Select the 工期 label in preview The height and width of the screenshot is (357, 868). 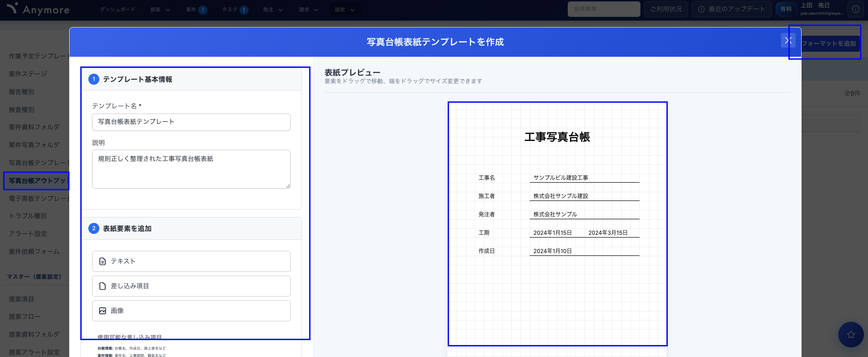click(x=484, y=233)
